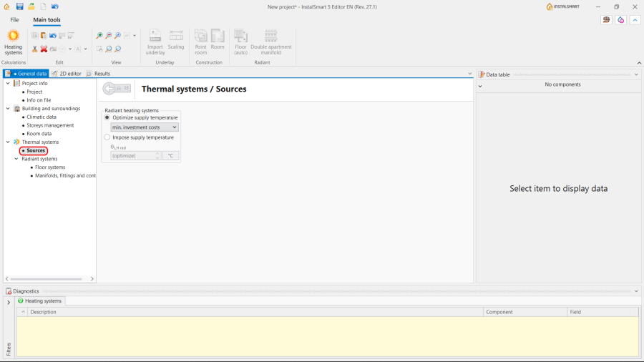The width and height of the screenshot is (644, 362).
Task: Open the Project tree item
Action: tap(34, 92)
